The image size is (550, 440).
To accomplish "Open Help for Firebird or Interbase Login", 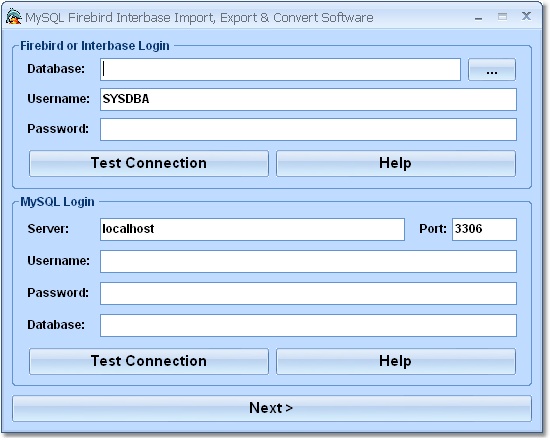I will (396, 164).
